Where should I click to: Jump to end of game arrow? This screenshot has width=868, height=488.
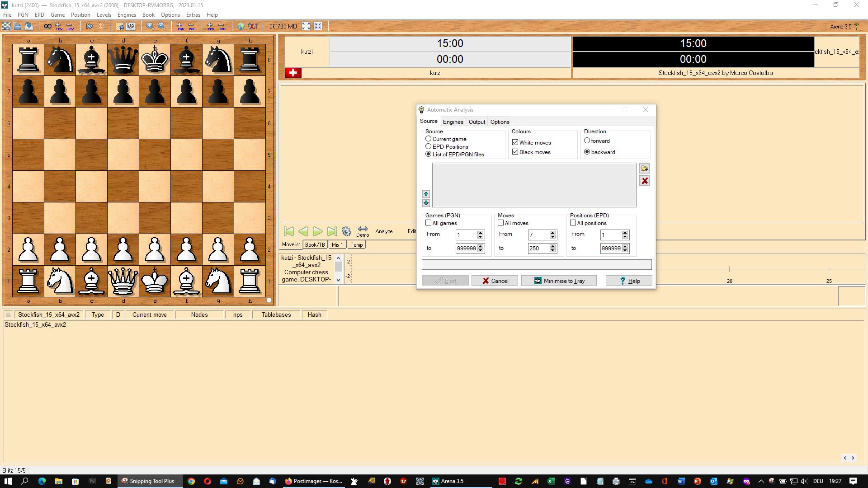coord(332,232)
